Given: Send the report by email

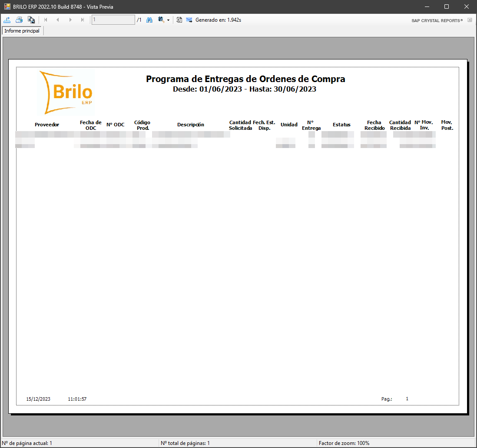Looking at the screenshot, I should [189, 20].
